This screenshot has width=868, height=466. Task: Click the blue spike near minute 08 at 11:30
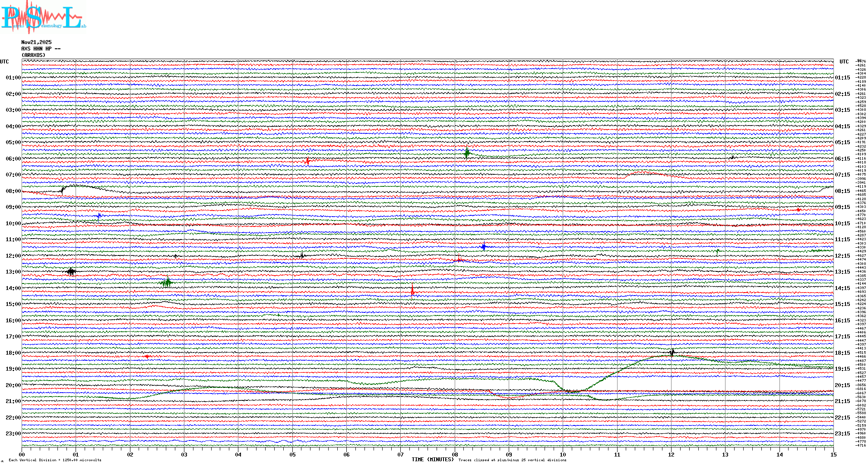[x=484, y=247]
